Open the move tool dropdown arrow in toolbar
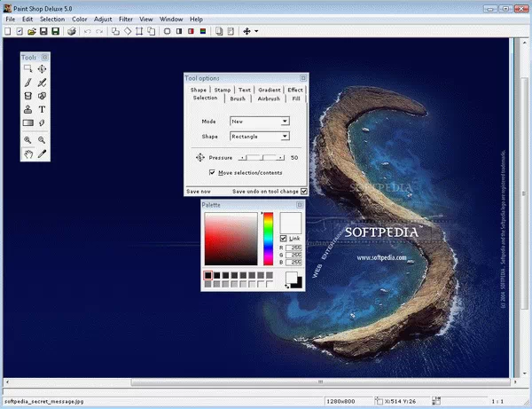 pos(257,31)
